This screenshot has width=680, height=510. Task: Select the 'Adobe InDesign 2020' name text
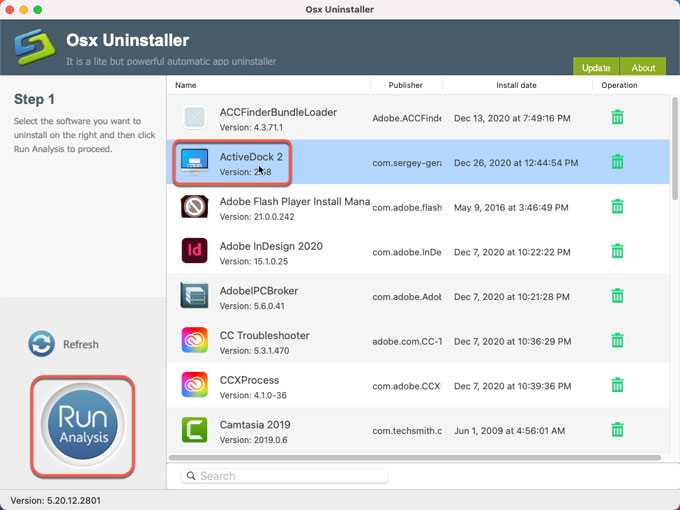coord(271,246)
